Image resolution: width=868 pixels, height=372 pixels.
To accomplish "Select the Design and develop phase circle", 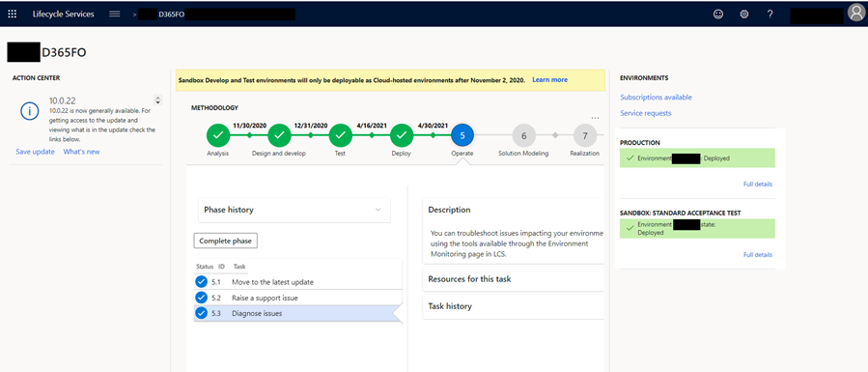I will coord(280,135).
